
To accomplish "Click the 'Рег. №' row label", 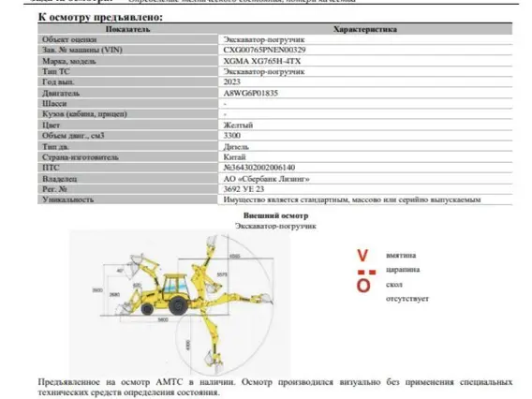I will (54, 189).
